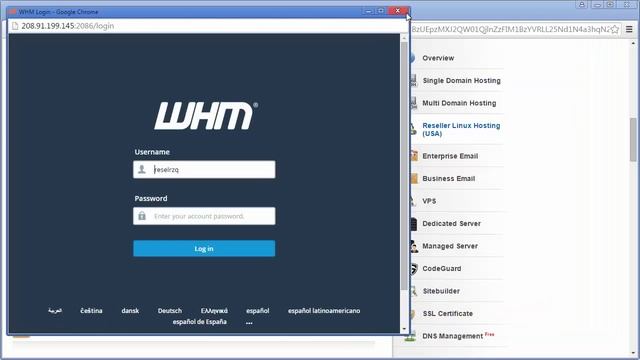This screenshot has width=640, height=360.
Task: Open Business Email menu item
Action: [449, 178]
